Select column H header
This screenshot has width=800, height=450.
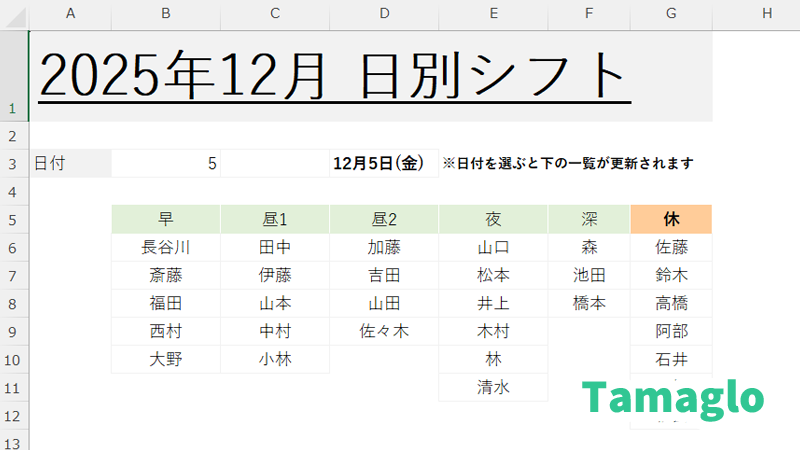(766, 13)
